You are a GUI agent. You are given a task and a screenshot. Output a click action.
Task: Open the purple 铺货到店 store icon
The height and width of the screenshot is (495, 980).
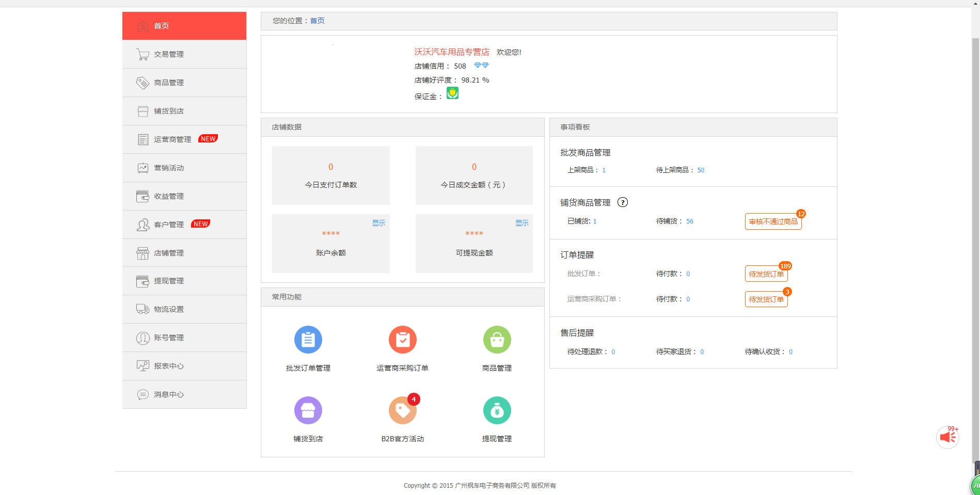[x=308, y=410]
